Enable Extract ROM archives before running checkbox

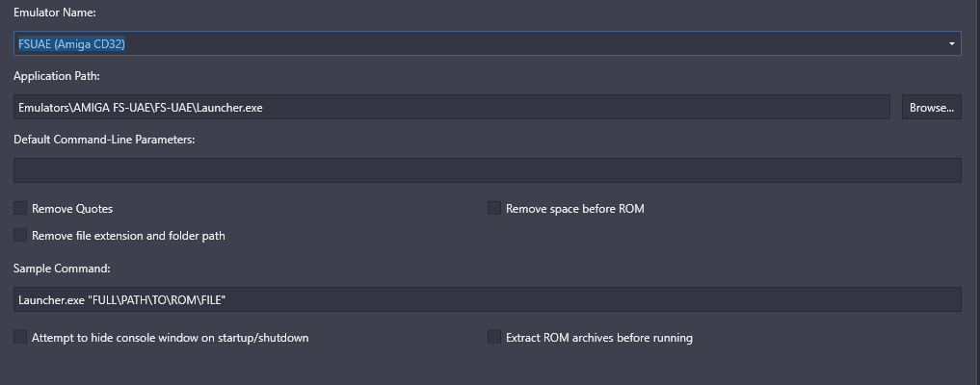[x=494, y=338]
